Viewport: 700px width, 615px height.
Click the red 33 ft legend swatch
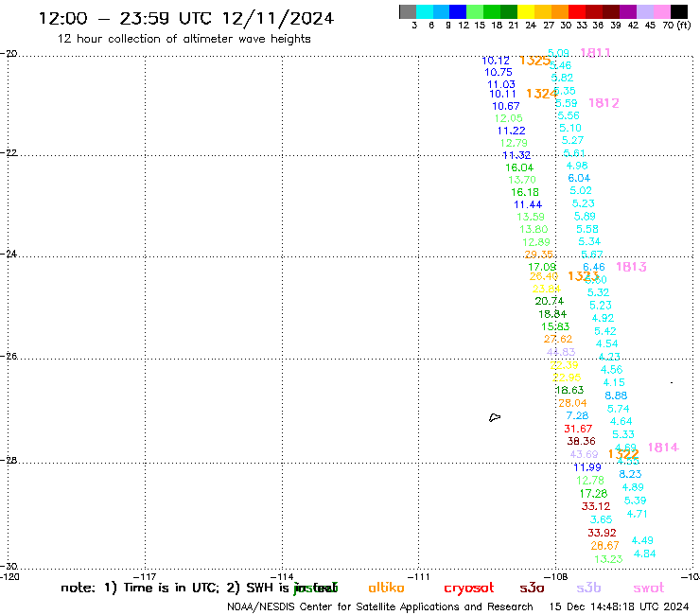[577, 11]
